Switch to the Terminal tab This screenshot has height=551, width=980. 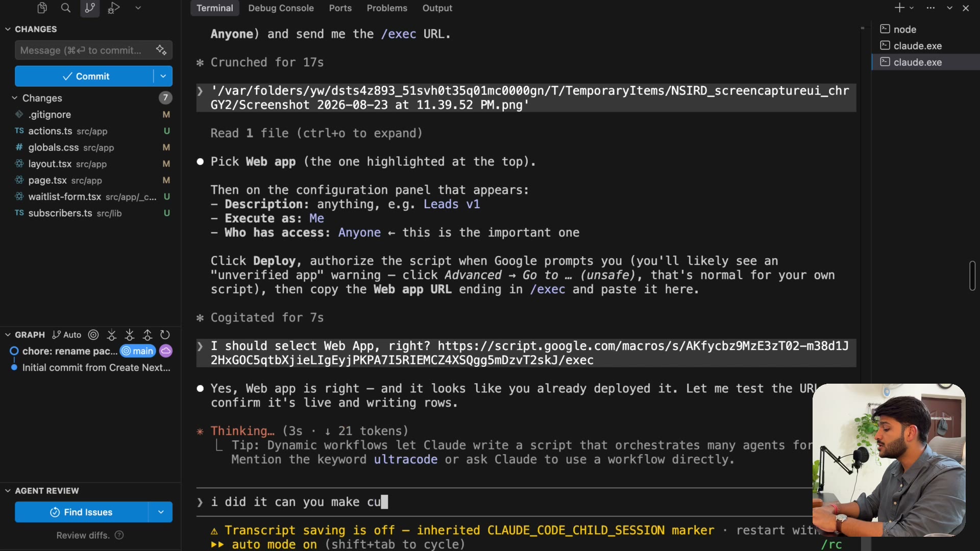tap(215, 8)
